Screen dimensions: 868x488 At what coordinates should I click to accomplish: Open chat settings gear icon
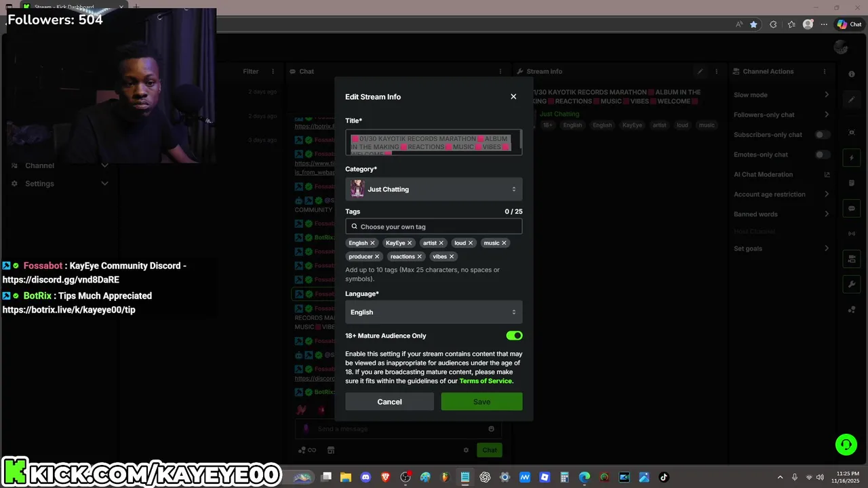tap(466, 450)
